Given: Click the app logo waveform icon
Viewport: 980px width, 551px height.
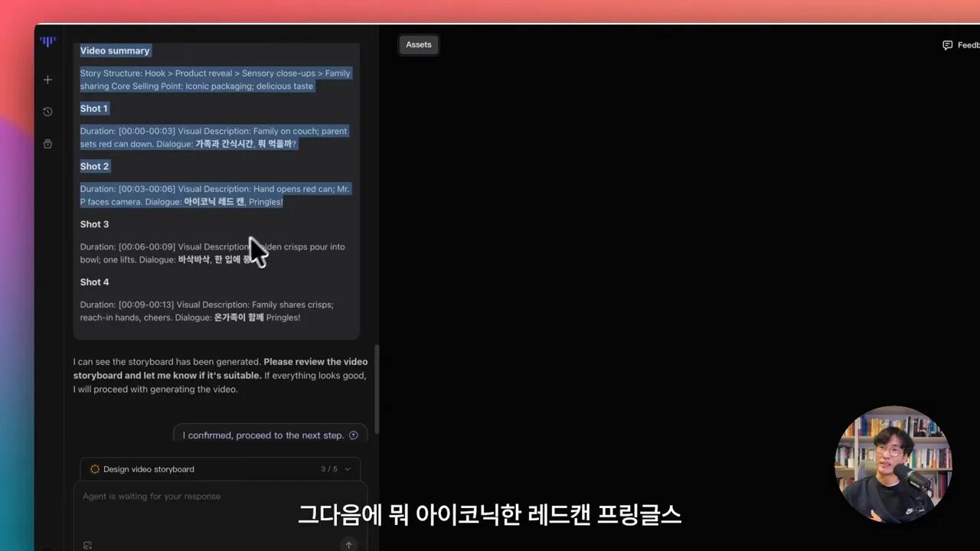Looking at the screenshot, I should coord(47,42).
